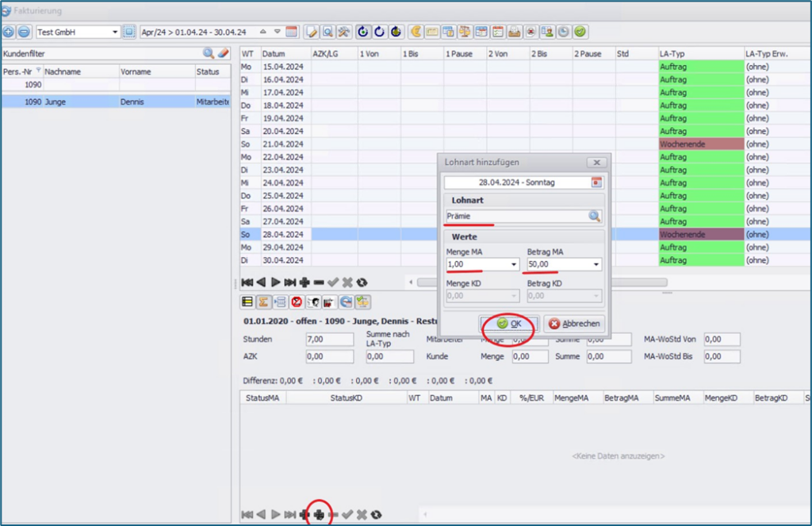Click the Auftrag cell on 30.04.2024

click(701, 260)
